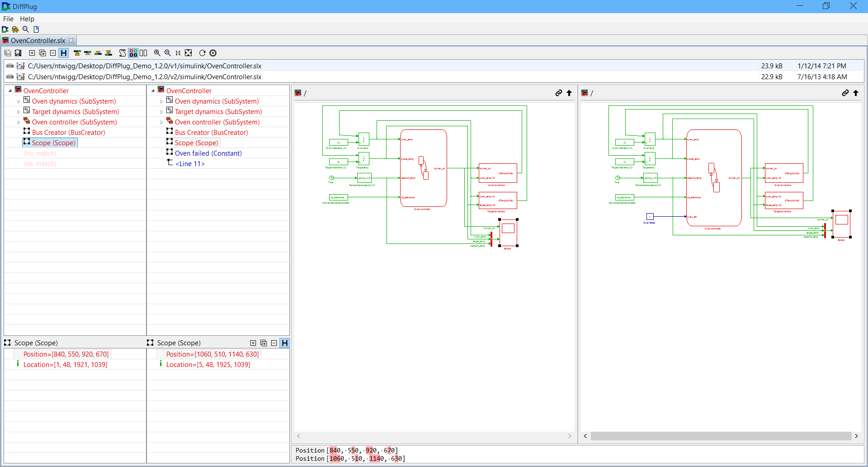
Task: Click the v1 OvenController.slx file path row
Action: point(434,66)
